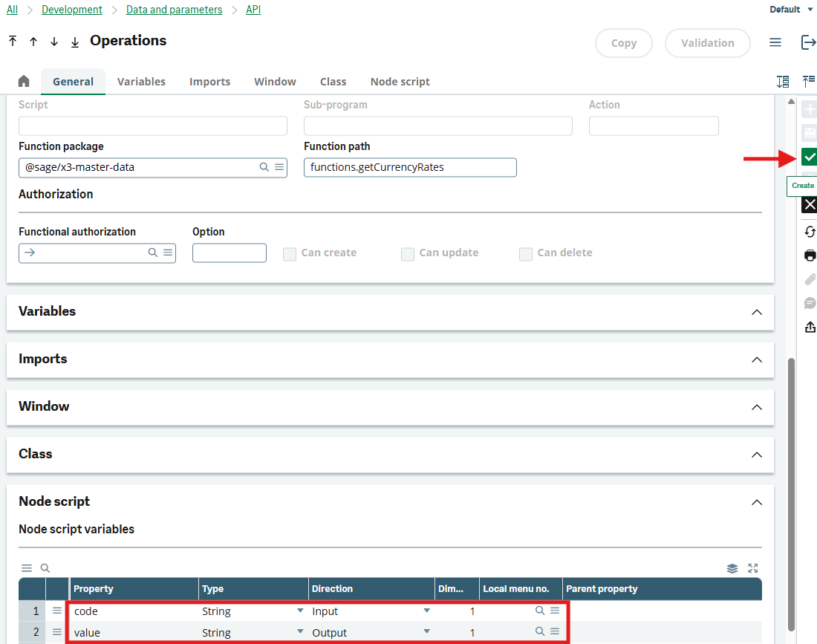The height and width of the screenshot is (644, 817).
Task: Toggle the Can create checkbox
Action: [x=290, y=254]
